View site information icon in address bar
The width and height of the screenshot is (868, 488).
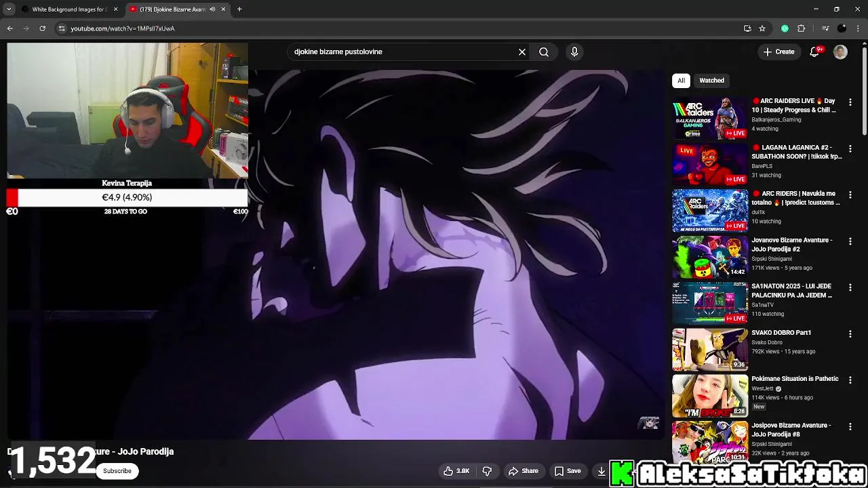62,28
